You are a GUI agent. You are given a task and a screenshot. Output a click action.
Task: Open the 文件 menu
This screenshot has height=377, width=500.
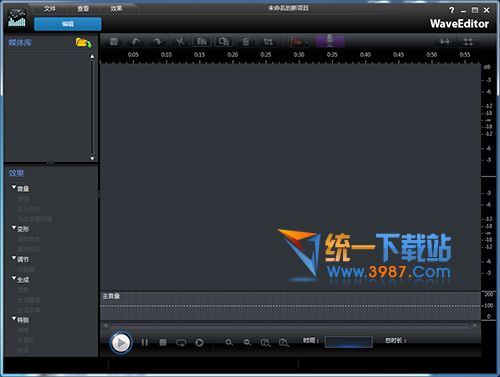[49, 8]
